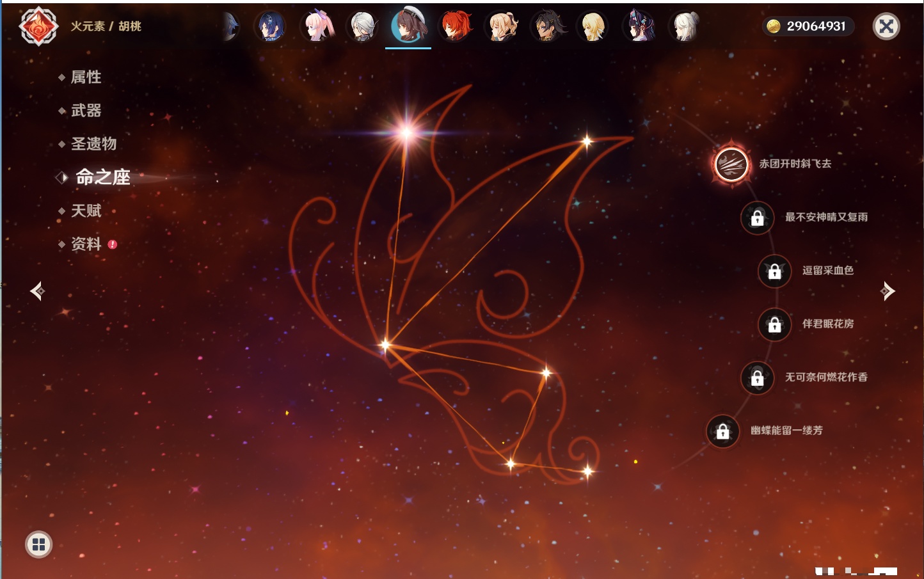Select the short blonde-haired Traveler avatar
Screen dimensions: 924x579
593,26
